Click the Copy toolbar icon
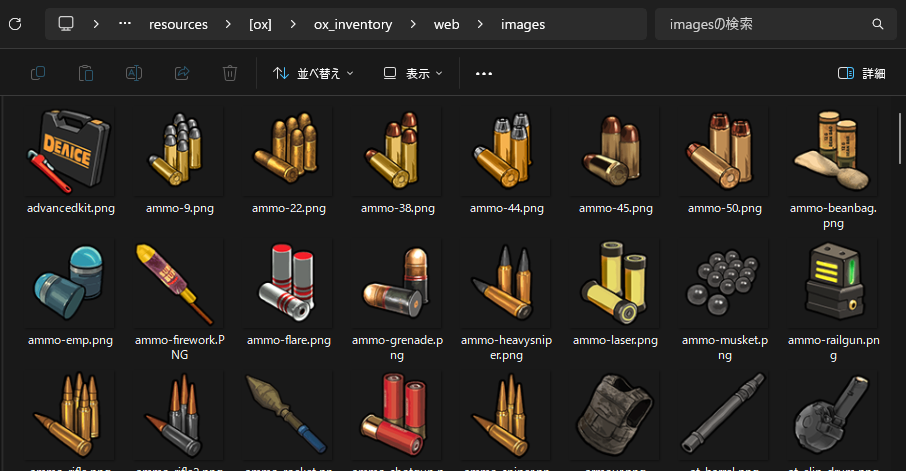This screenshot has width=906, height=471. pos(38,73)
